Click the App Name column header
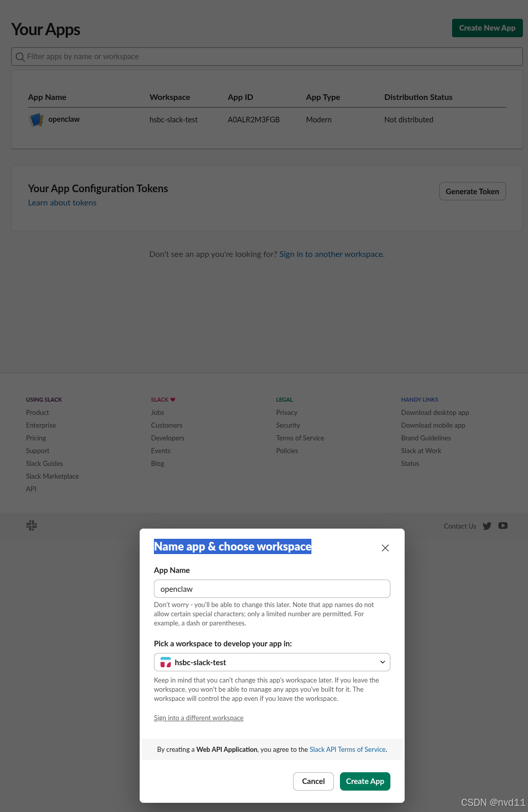Screen dimensions: 528x812 pyautogui.click(x=47, y=97)
